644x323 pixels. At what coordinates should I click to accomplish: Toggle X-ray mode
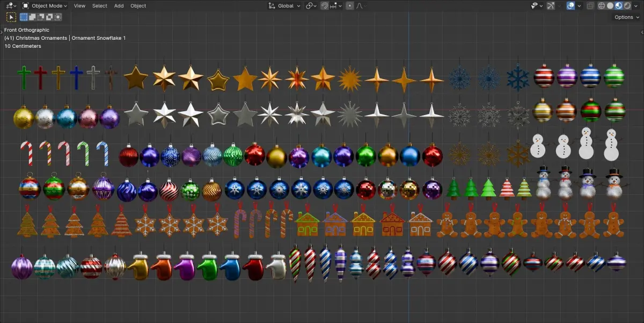590,6
